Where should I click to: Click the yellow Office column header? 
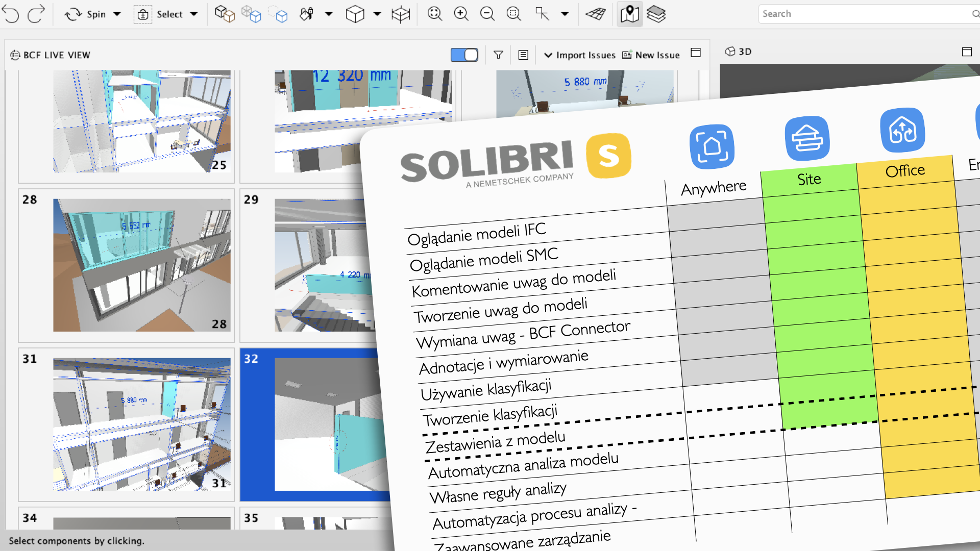905,171
